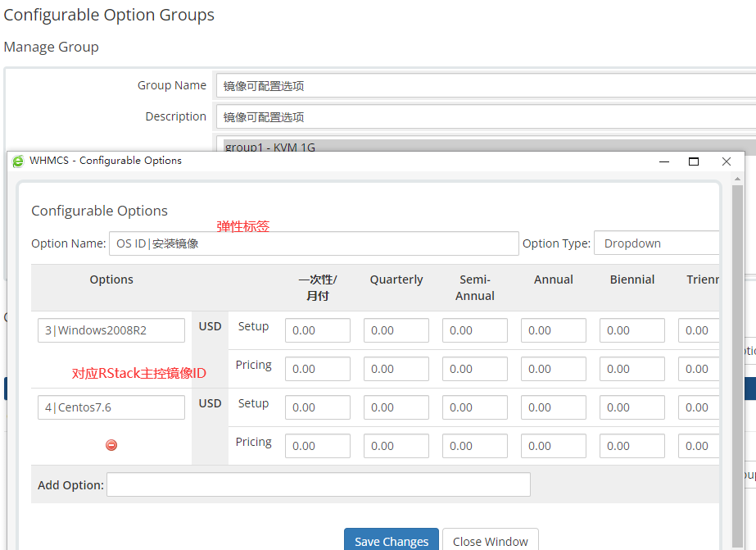Click Windows2008R2 Setup Quarterly field
The image size is (756, 550).
click(x=396, y=330)
